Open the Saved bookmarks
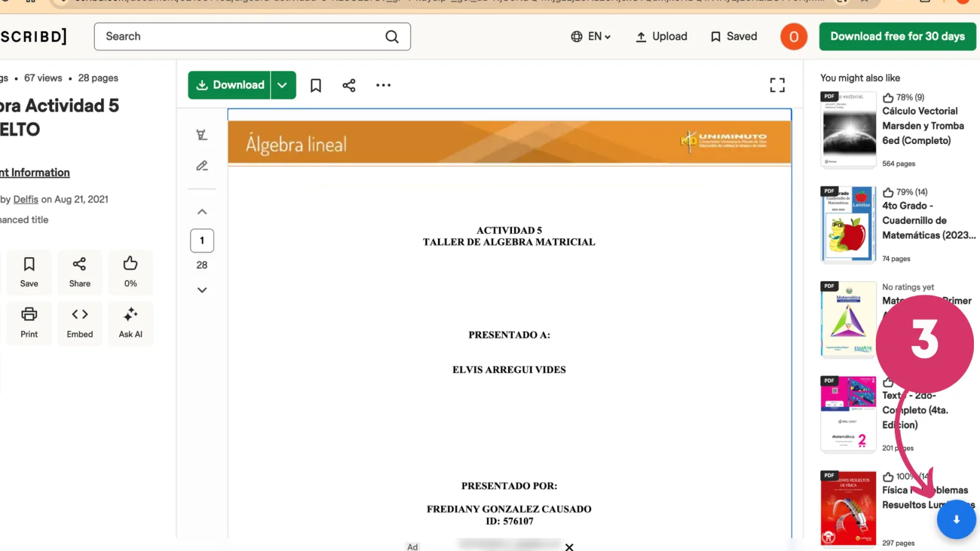 click(x=734, y=37)
